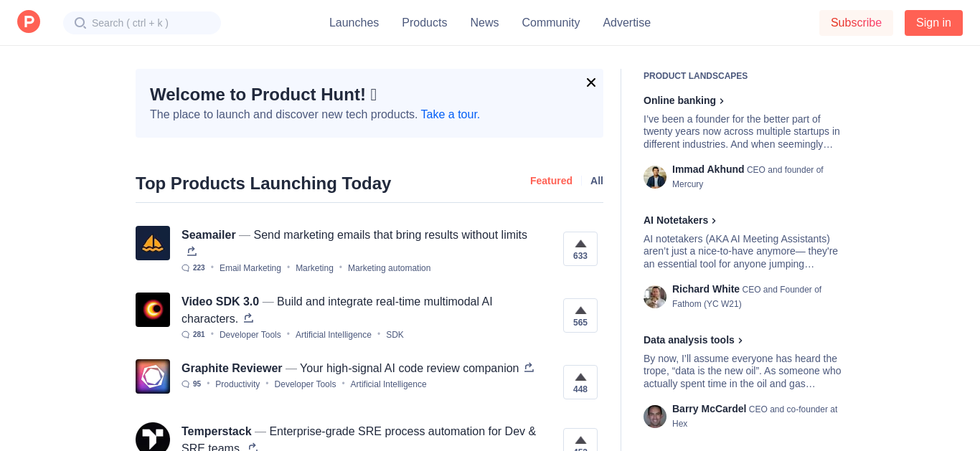Screen dimensions: 980x451
Task: Open Video SDK 3.0 external link icon
Action: click(248, 318)
